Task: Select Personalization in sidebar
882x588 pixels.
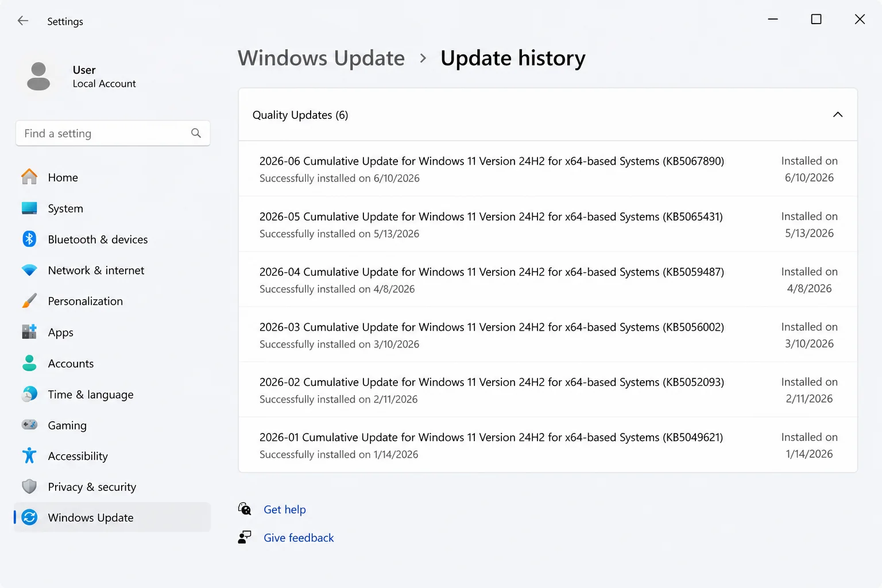Action: pyautogui.click(x=113, y=301)
